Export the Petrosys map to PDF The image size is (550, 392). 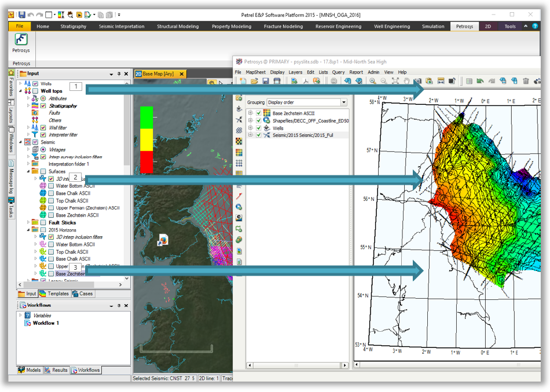point(306,81)
